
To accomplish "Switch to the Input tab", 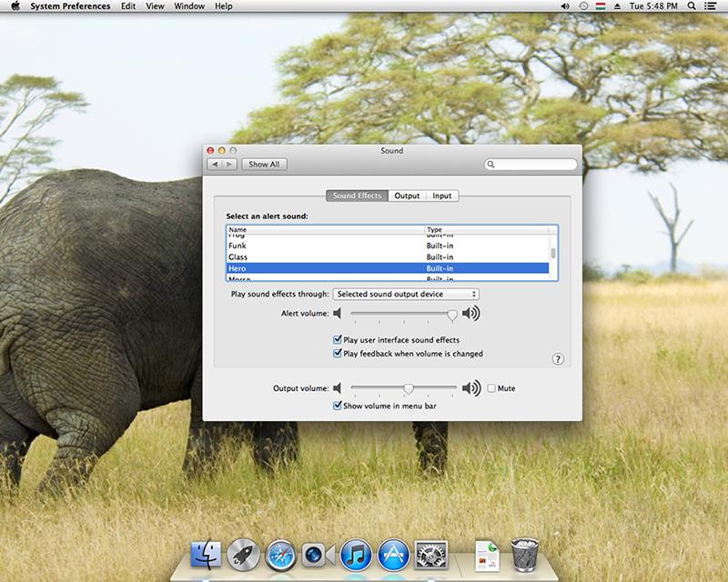I will [441, 196].
